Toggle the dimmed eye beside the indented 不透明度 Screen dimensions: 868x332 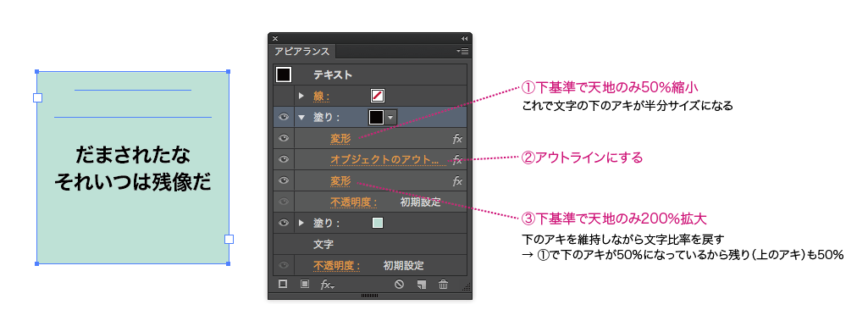coord(284,202)
